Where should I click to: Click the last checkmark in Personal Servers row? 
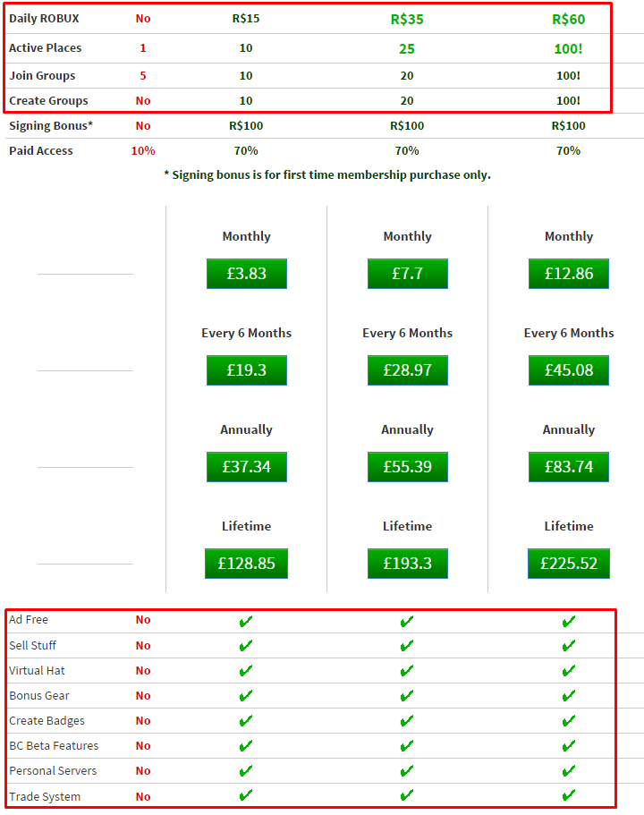[x=569, y=771]
